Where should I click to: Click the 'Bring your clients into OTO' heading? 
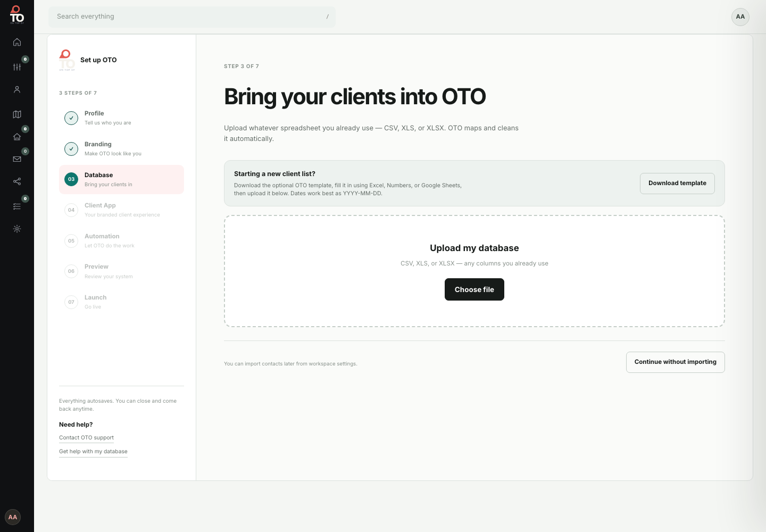click(355, 97)
